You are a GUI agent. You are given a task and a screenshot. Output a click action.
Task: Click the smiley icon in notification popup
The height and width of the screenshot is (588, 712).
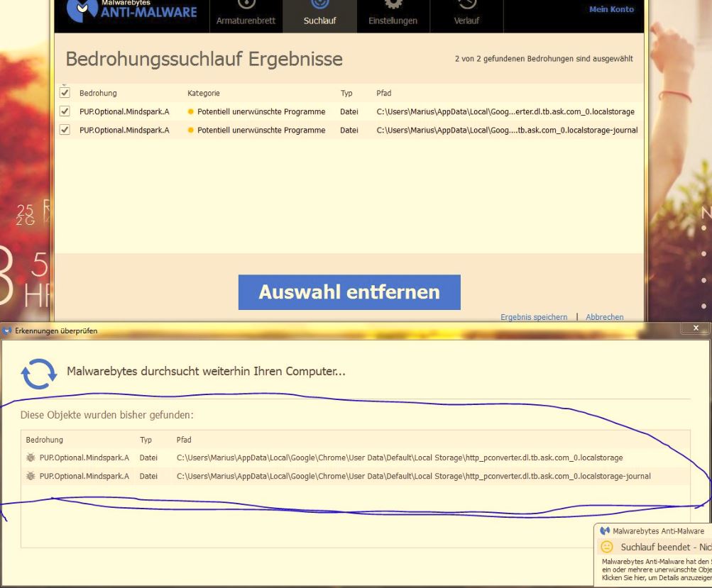click(607, 547)
